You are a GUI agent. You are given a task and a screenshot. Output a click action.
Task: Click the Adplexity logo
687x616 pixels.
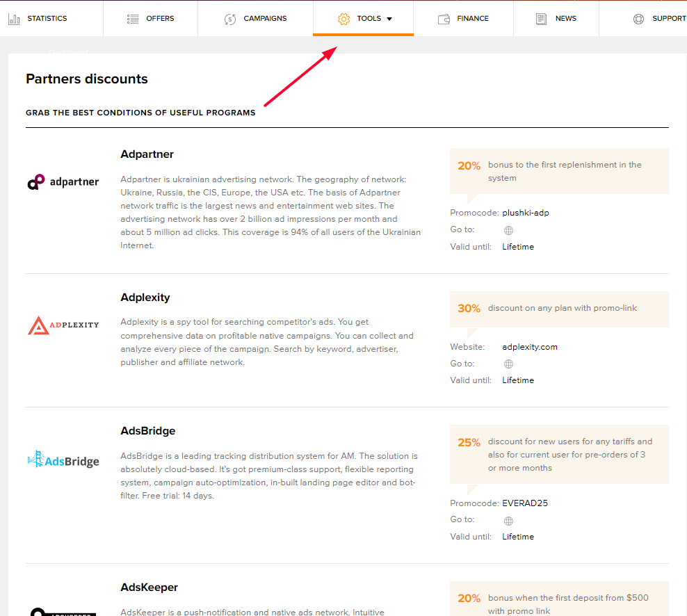(x=63, y=325)
